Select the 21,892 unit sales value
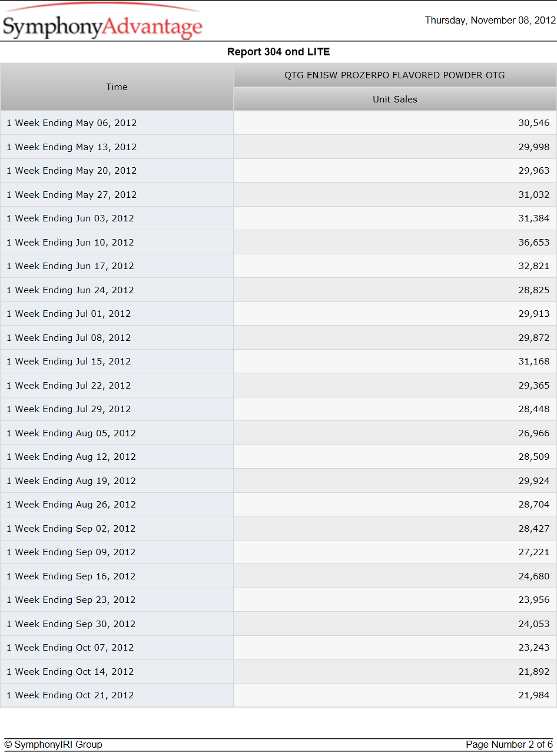 [x=534, y=672]
